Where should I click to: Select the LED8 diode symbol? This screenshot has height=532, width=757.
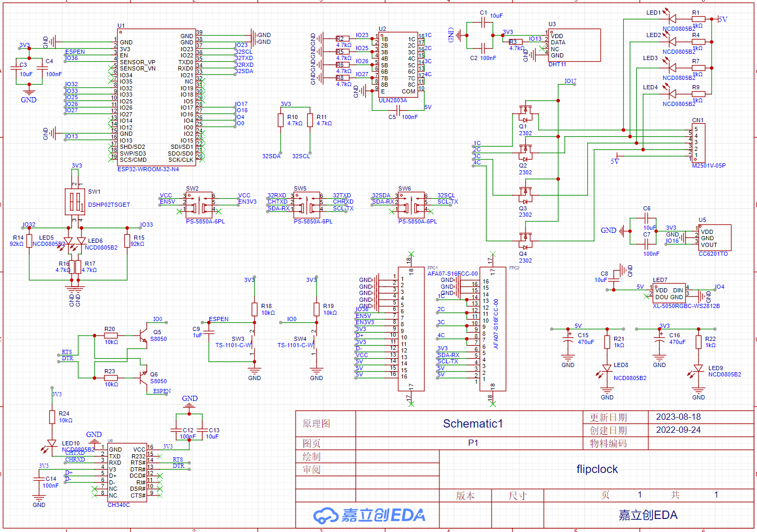coord(607,369)
